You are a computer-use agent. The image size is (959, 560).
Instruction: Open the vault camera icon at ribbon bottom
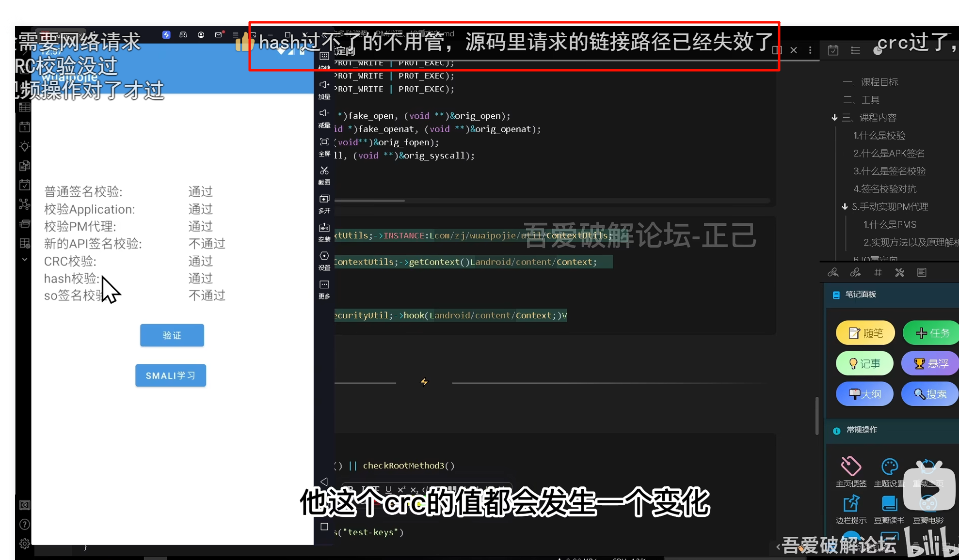coord(24,505)
